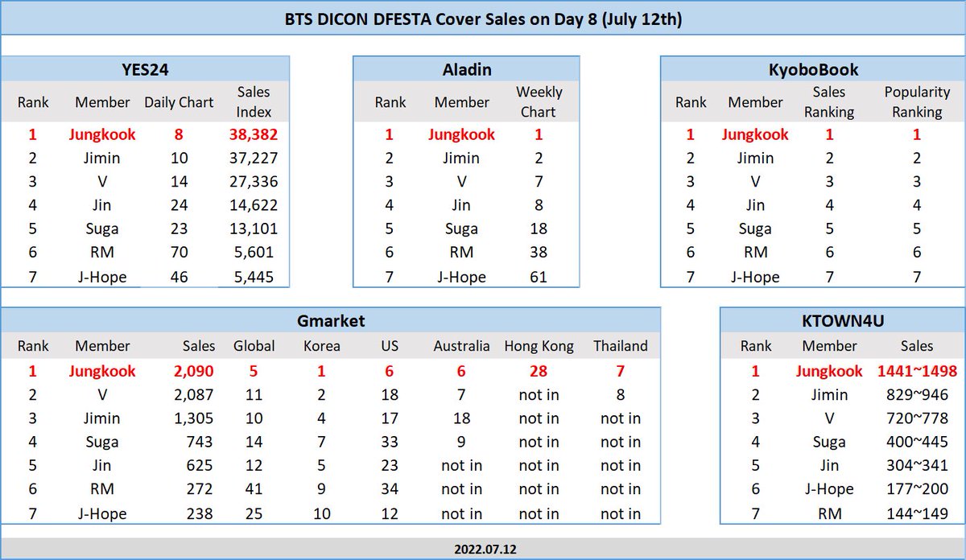Select the Gmarket table heading
Screen dimensions: 966x560
[330, 321]
